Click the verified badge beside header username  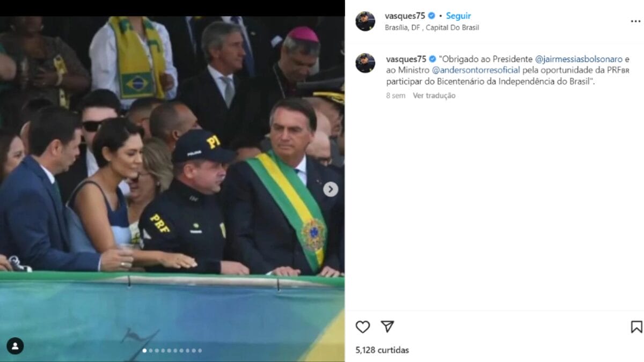coord(431,16)
